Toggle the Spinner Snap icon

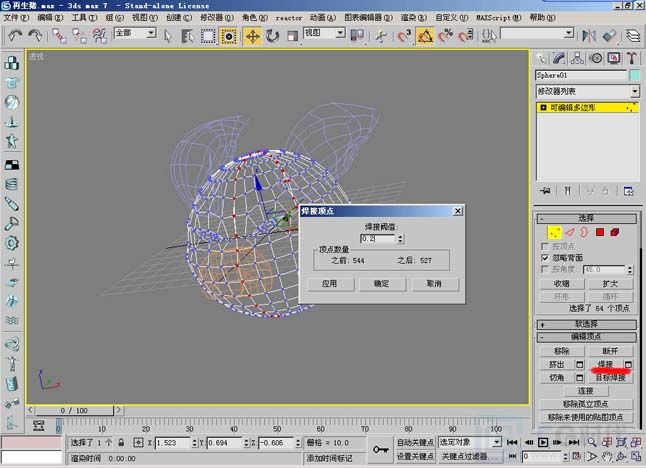tap(466, 36)
